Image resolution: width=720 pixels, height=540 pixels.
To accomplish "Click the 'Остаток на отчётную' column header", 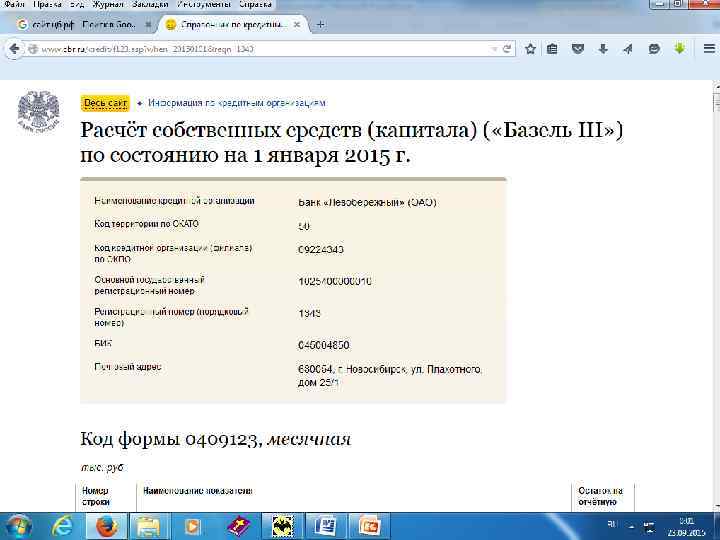I will click(601, 496).
